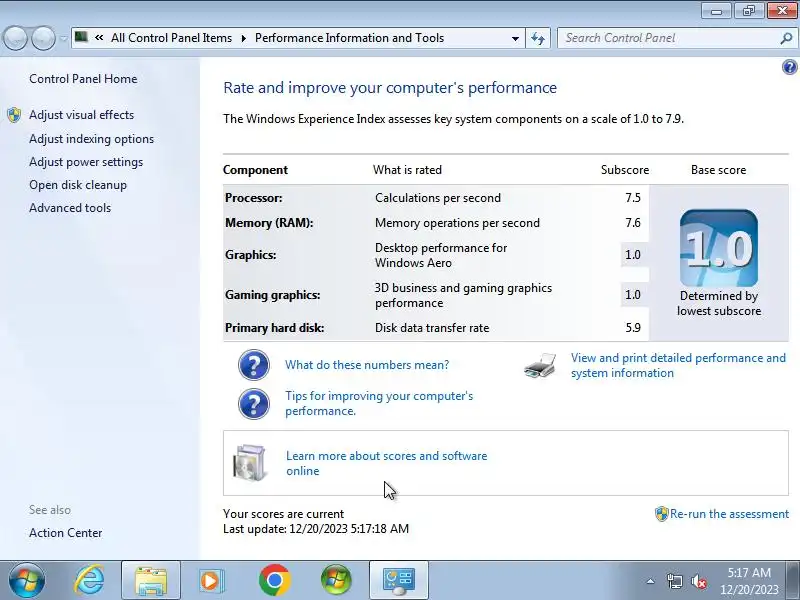The width and height of the screenshot is (800, 600).
Task: Open Adjust indexing options
Action: (x=91, y=139)
